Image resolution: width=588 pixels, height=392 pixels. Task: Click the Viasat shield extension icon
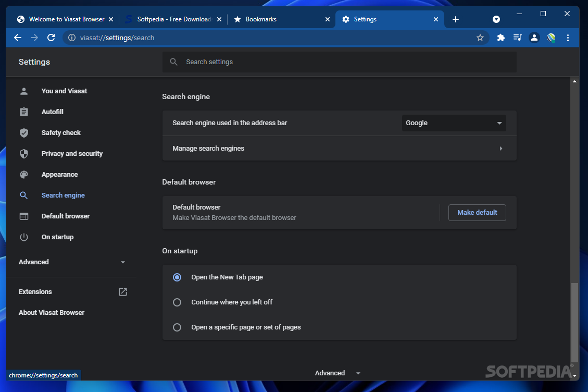[x=551, y=38]
